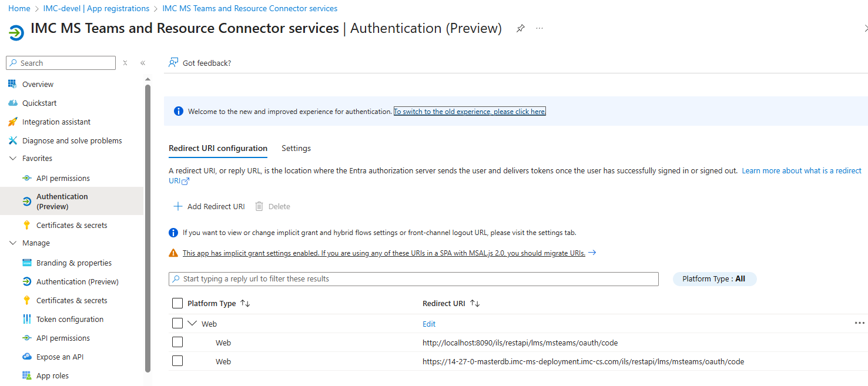
Task: Tick checkbox for localhost:8090 redirect URI
Action: [x=177, y=343]
